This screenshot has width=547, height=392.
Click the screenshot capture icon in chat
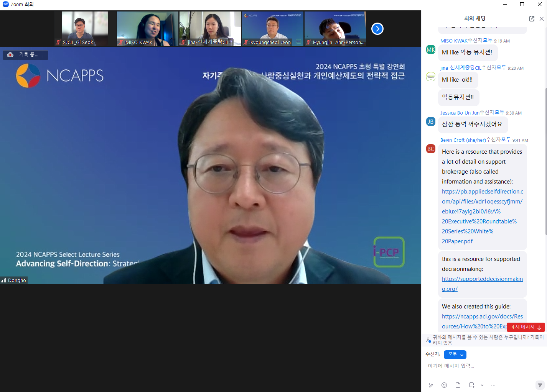point(471,385)
